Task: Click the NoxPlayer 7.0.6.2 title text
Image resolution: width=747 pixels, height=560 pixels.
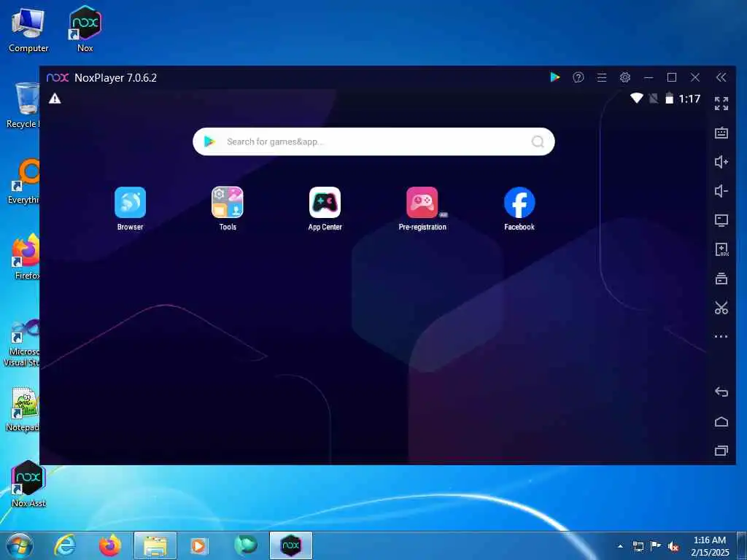Action: (x=115, y=77)
